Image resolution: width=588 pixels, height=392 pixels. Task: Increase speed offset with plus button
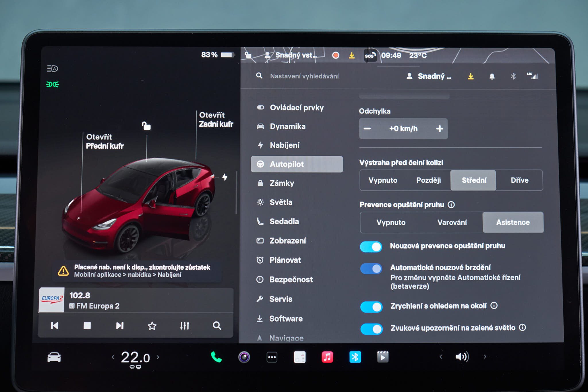pos(440,128)
